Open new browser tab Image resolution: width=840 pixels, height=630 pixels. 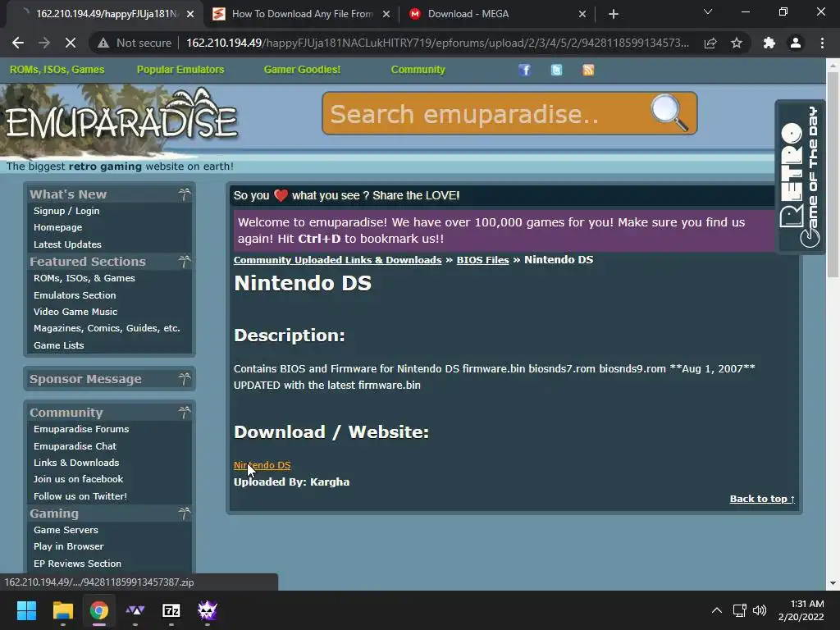point(614,14)
